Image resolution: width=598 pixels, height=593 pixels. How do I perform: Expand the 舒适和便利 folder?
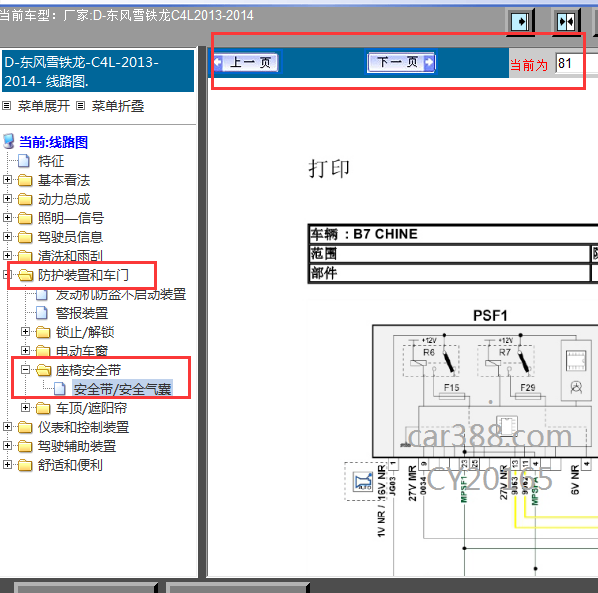(x=7, y=464)
